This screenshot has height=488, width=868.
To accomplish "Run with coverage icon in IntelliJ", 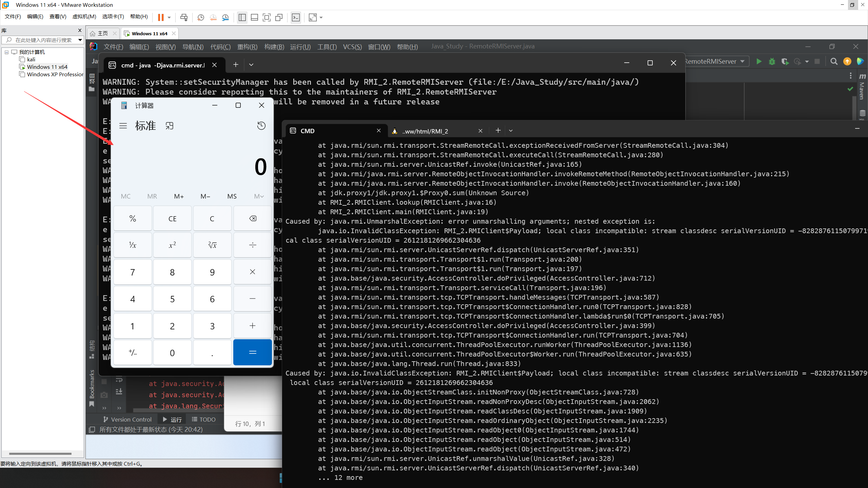I will point(785,61).
